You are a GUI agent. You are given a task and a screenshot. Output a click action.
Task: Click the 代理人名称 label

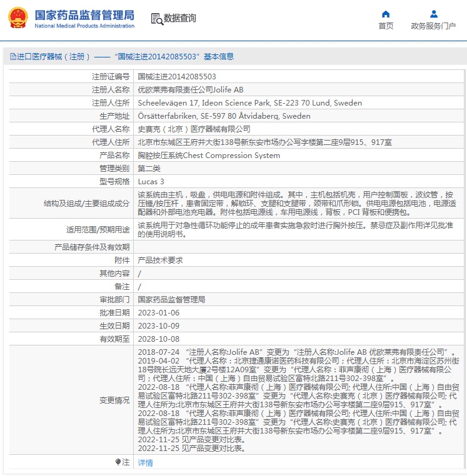click(x=111, y=129)
